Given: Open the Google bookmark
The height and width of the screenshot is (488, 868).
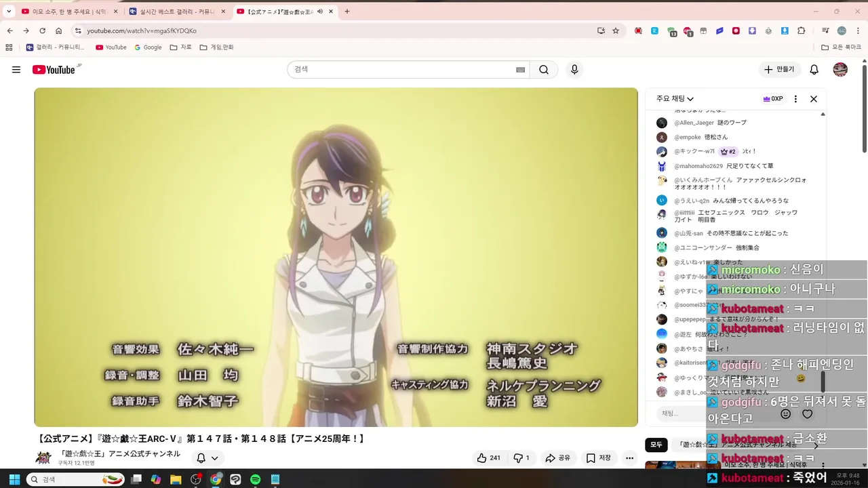Looking at the screenshot, I should 148,47.
